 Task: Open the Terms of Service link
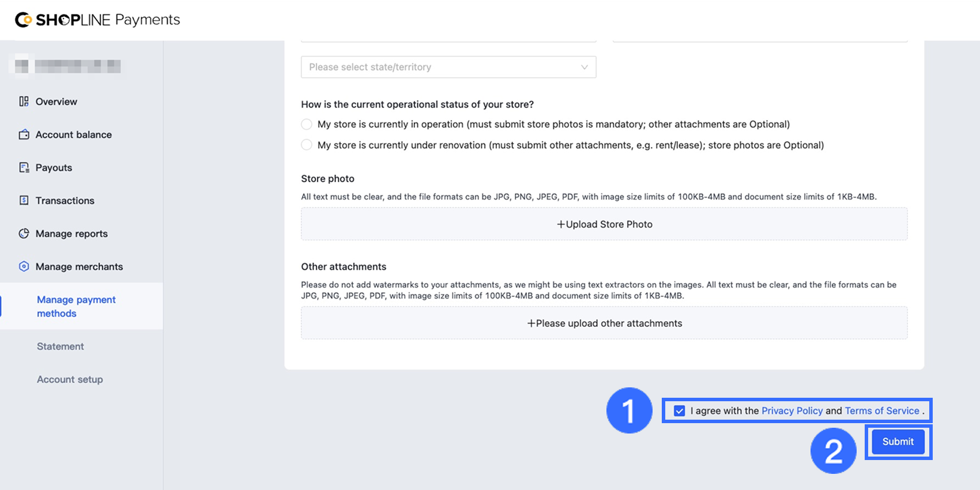pos(881,411)
